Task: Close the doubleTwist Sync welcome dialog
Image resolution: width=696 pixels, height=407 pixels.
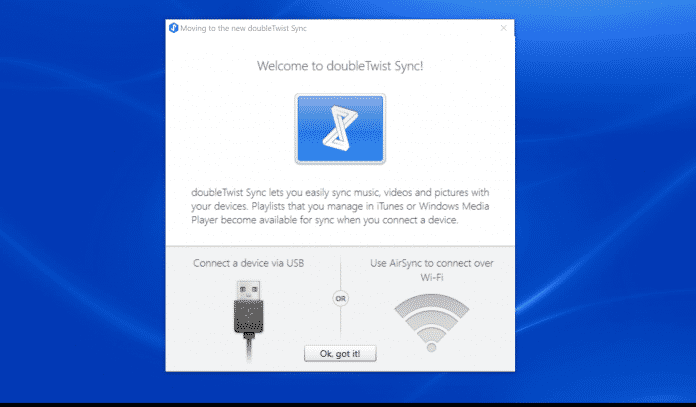Action: 503,28
